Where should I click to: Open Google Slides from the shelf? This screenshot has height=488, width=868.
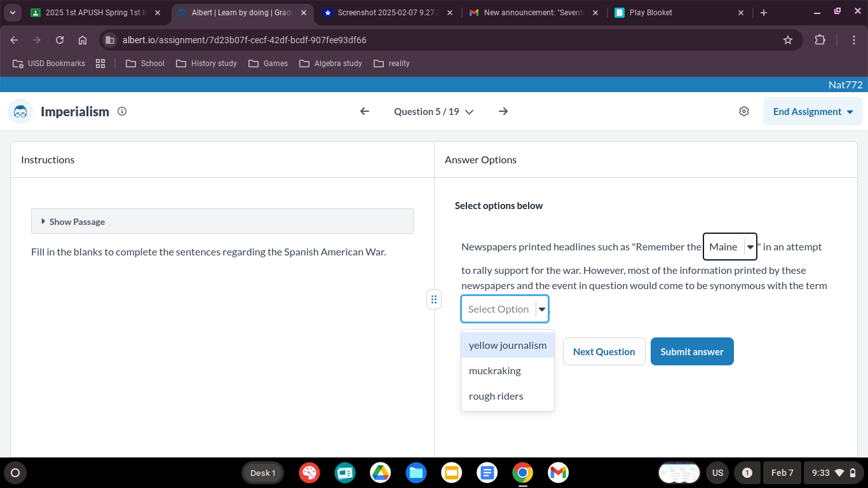pyautogui.click(x=452, y=473)
